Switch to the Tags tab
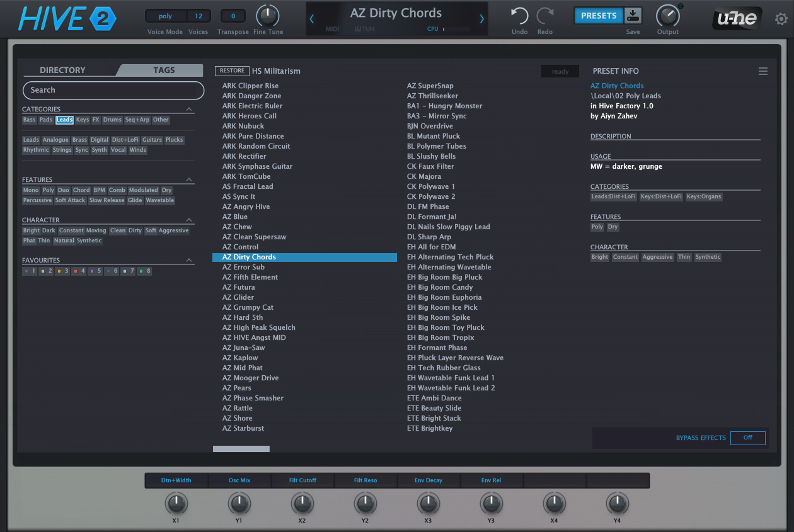 point(164,71)
